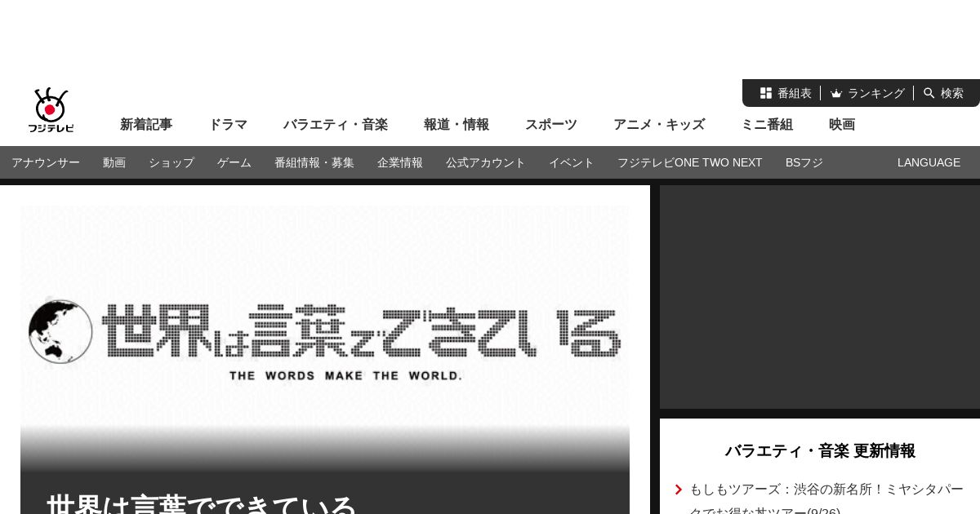The image size is (980, 514).
Task: Click red chevron beside もしもツアーズ
Action: [679, 490]
